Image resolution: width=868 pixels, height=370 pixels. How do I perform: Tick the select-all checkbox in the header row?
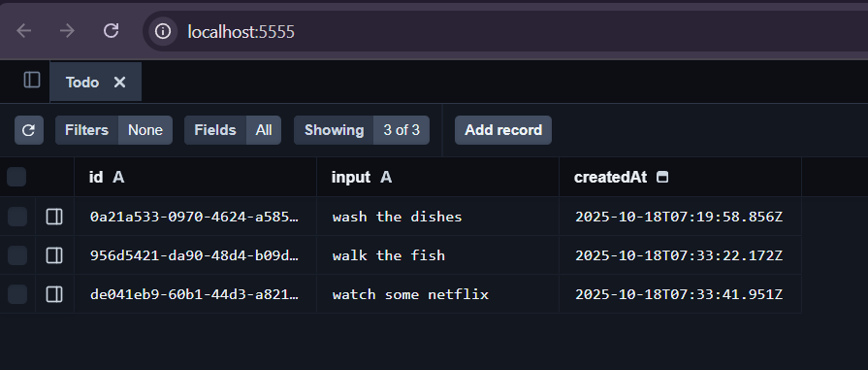pyautogui.click(x=16, y=177)
